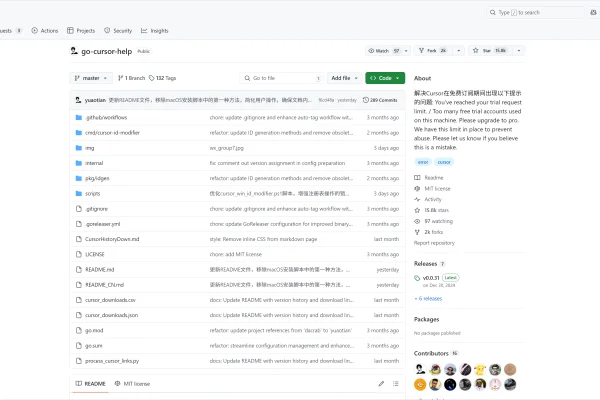Open the pkg/idgen folder
Viewport: 600px width, 400px height.
point(97,178)
